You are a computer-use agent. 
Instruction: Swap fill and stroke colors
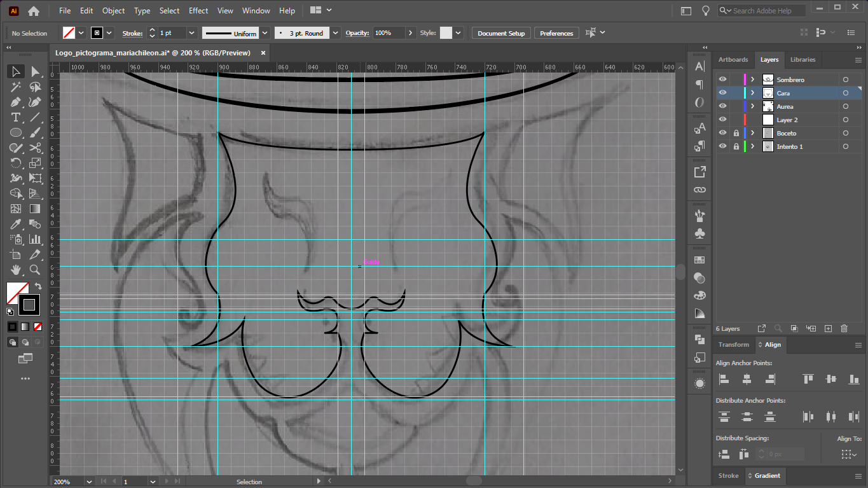coord(38,286)
